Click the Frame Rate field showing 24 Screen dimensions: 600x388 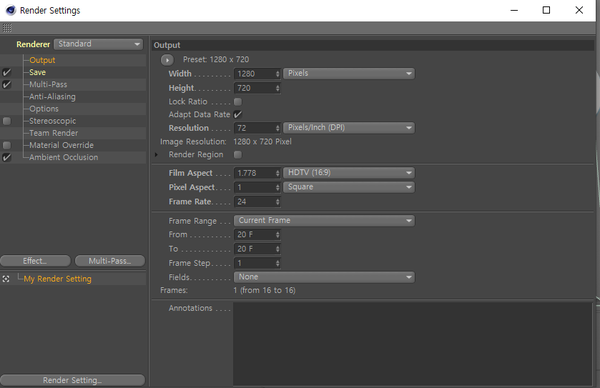254,202
